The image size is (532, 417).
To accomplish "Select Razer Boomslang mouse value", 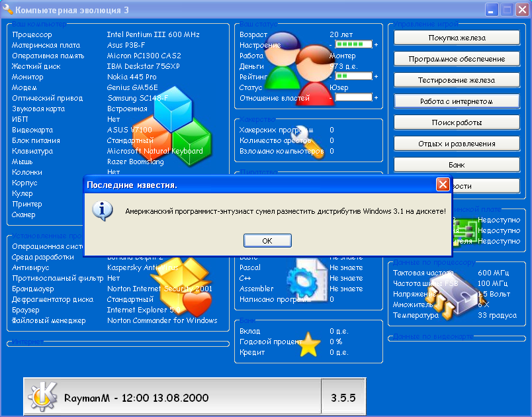I will [136, 162].
